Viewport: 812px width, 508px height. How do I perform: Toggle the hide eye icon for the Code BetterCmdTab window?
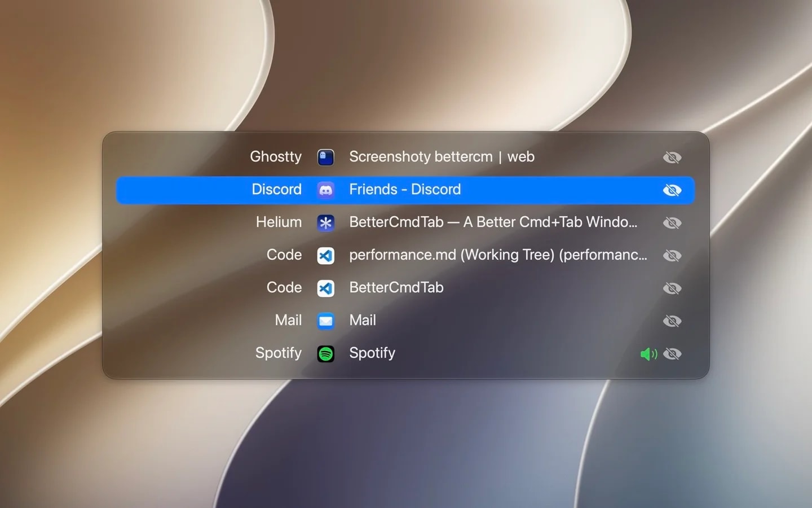tap(672, 288)
